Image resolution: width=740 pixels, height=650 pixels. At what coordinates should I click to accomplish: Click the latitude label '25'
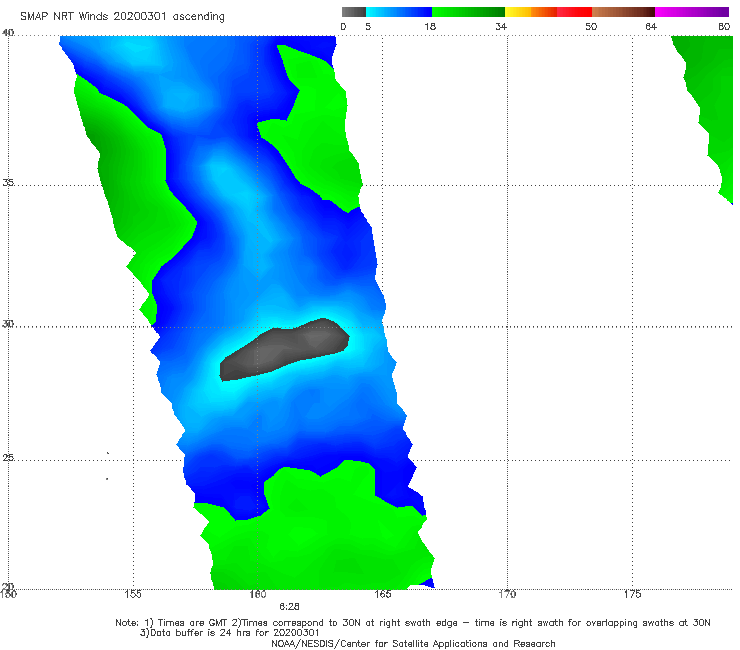tap(8, 457)
